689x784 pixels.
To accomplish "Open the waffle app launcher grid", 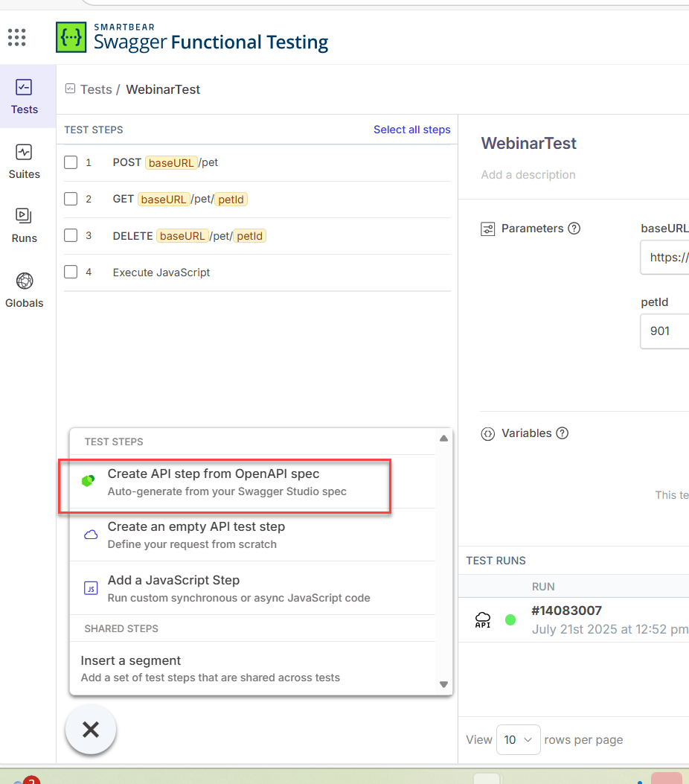I will [x=16, y=37].
